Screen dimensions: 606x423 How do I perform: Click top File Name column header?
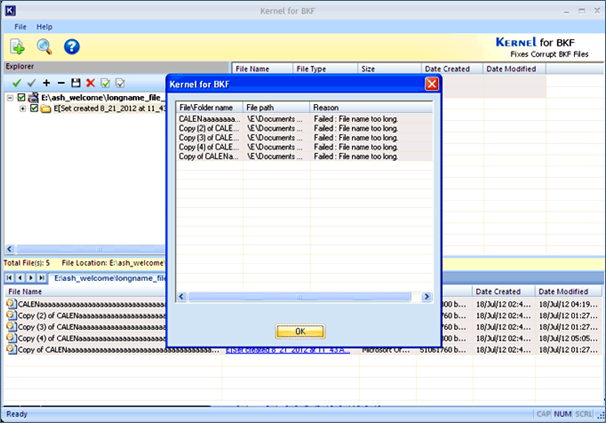(x=262, y=69)
